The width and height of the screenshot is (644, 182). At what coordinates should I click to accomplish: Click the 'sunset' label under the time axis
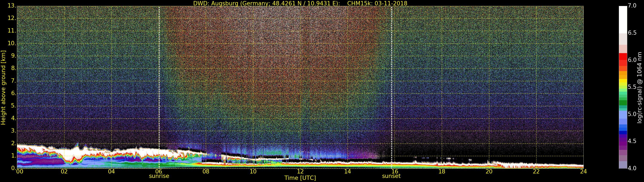391,176
